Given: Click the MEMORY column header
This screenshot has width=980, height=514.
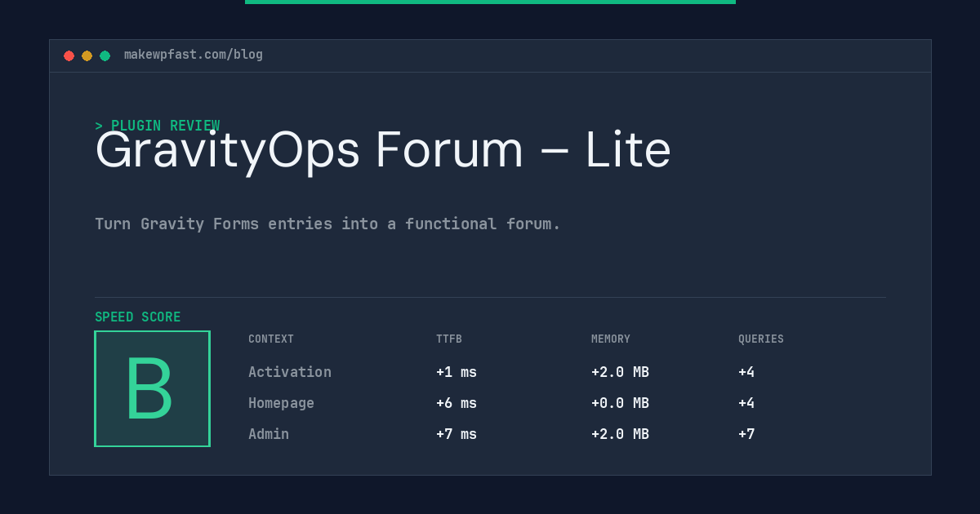Looking at the screenshot, I should (x=611, y=339).
